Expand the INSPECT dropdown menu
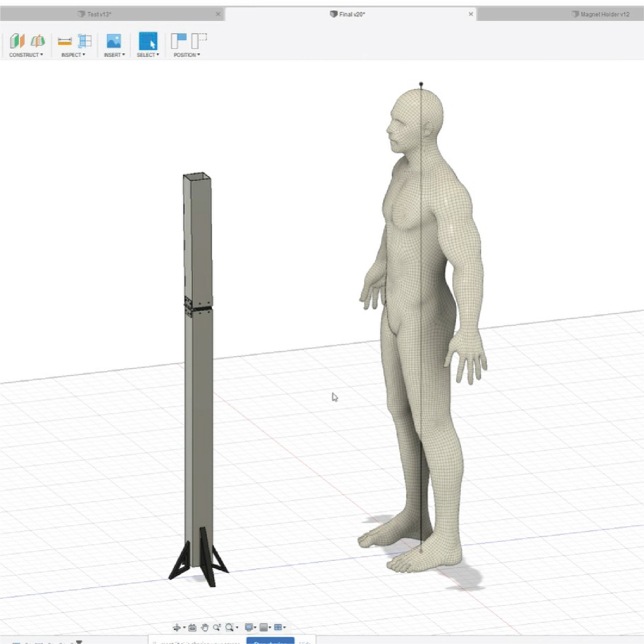Viewport: 644px width, 644px height. (73, 55)
